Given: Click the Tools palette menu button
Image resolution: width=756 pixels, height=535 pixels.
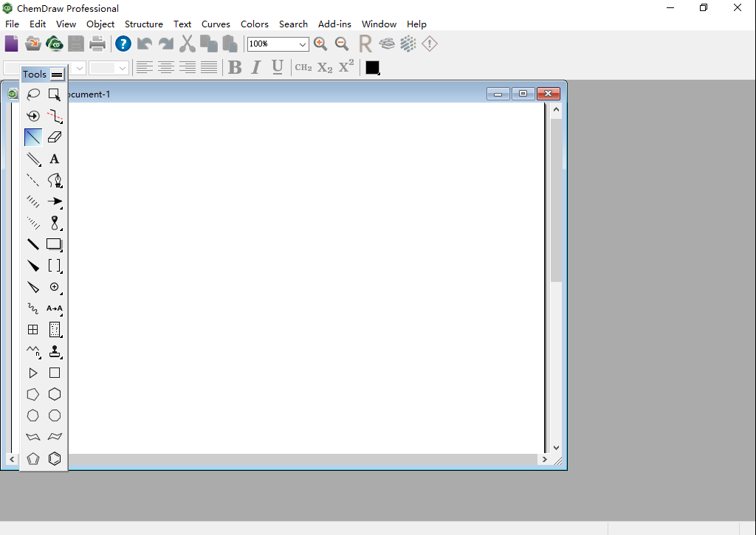Looking at the screenshot, I should [57, 75].
